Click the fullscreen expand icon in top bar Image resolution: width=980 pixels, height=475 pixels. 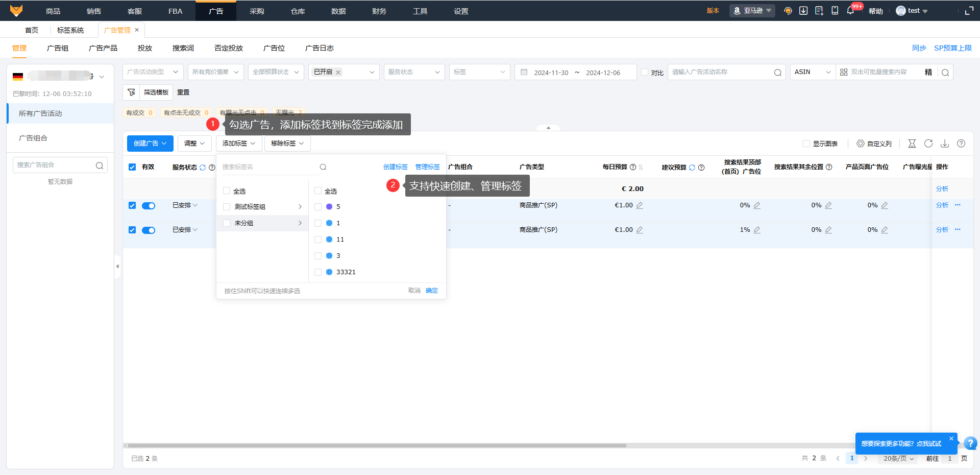click(969, 11)
